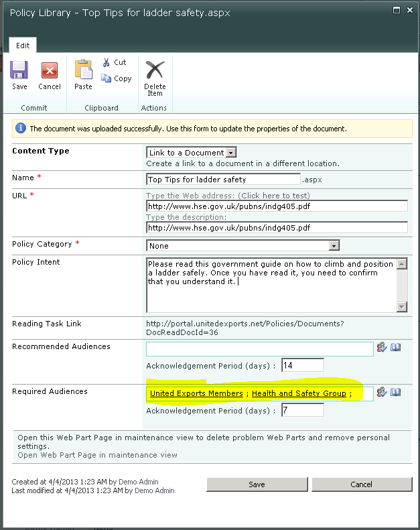Open the Content Type dropdown
Screen dimensions: 420x530
click(231, 153)
